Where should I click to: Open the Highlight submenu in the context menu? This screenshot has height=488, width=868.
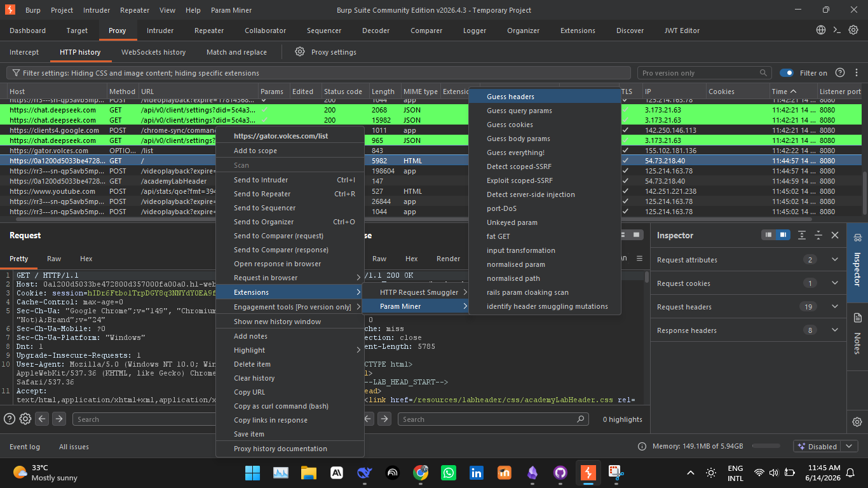coord(290,350)
